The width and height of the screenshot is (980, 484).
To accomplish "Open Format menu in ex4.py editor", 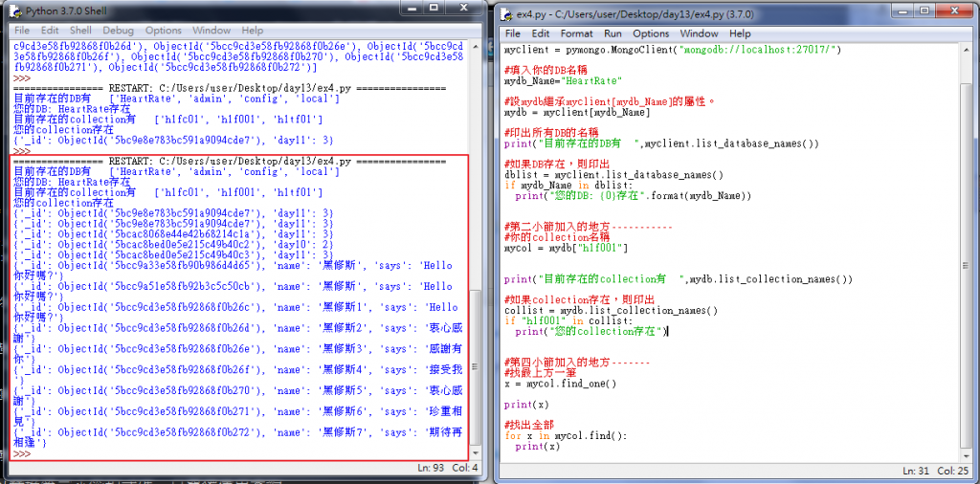I will (576, 33).
